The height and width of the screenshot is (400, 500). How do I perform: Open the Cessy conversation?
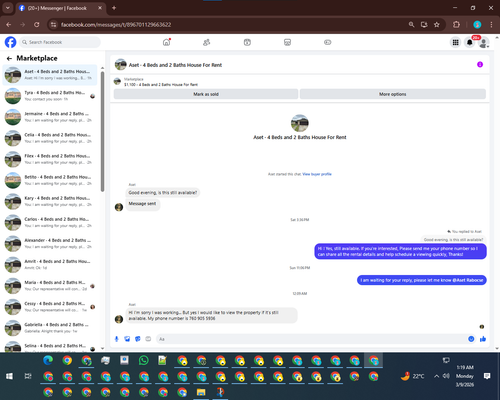coord(50,307)
